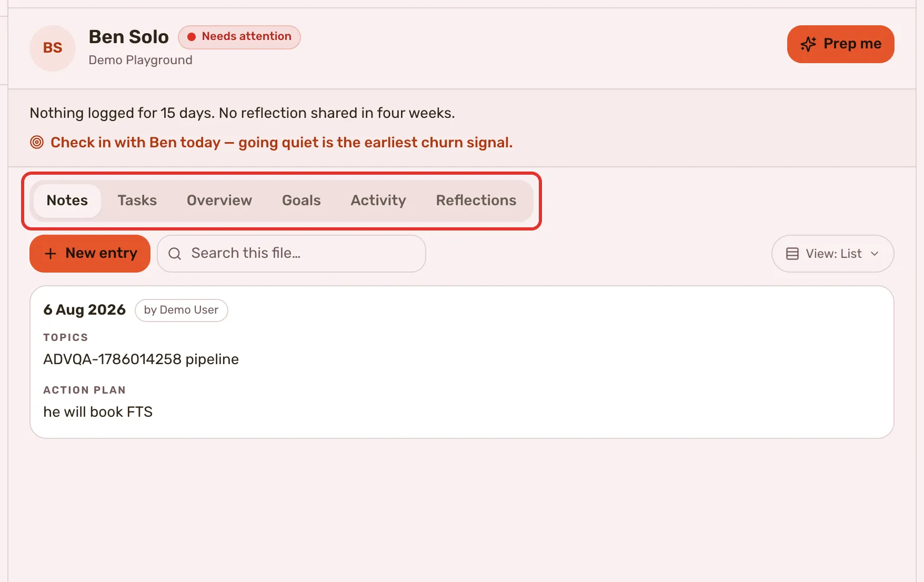Click the Needs attention status badge
924x582 pixels.
tap(239, 37)
